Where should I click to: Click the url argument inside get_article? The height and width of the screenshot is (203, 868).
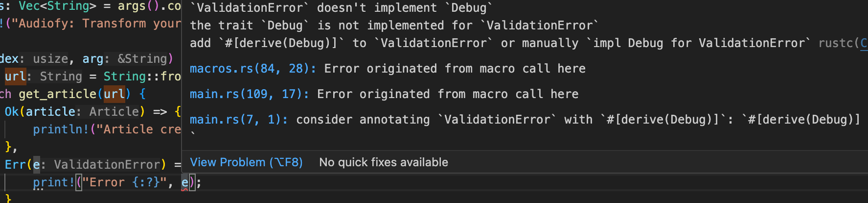114,94
